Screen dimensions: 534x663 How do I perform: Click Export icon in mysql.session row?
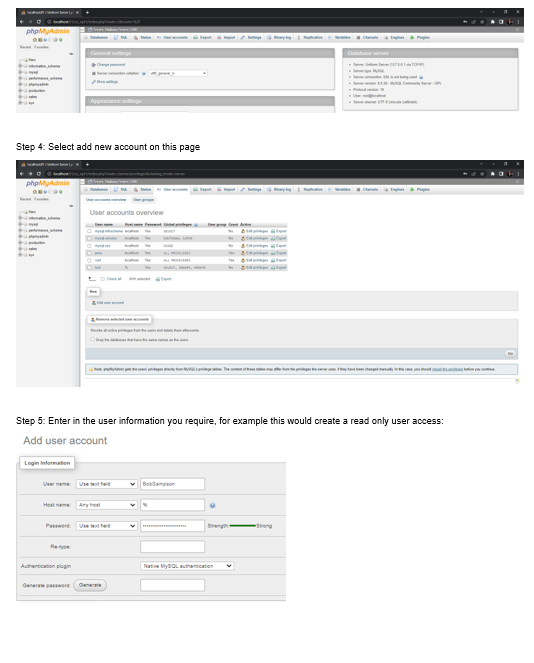tap(273, 238)
